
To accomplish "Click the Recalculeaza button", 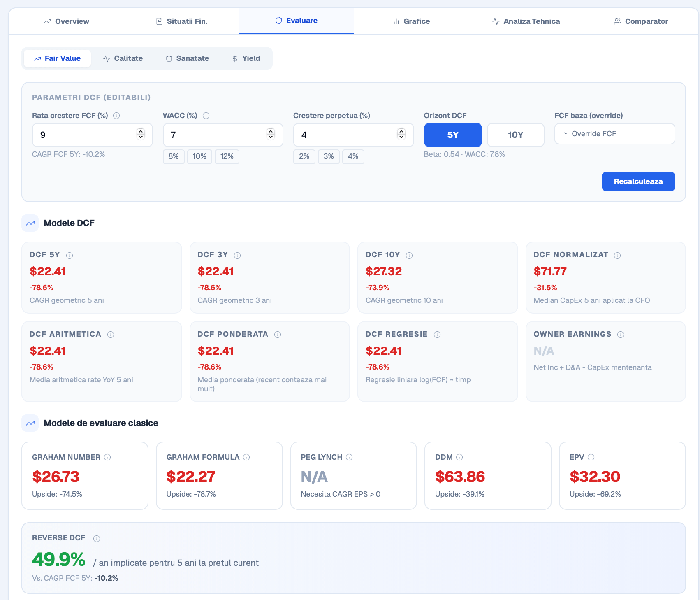I will pos(638,181).
